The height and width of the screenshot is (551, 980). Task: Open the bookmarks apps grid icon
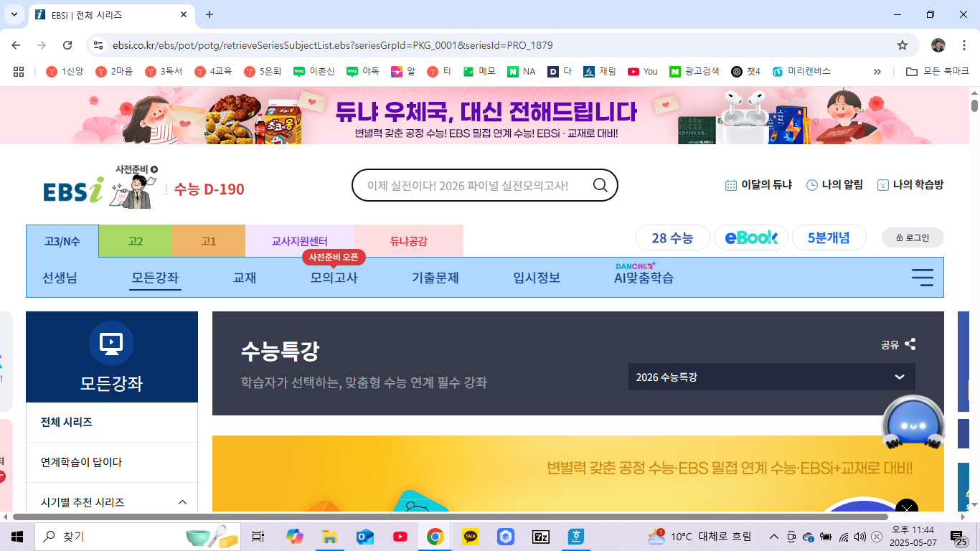pyautogui.click(x=19, y=71)
